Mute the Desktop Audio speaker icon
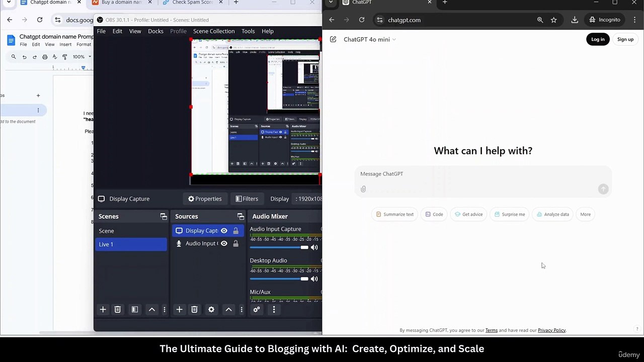The height and width of the screenshot is (362, 644). 314,279
